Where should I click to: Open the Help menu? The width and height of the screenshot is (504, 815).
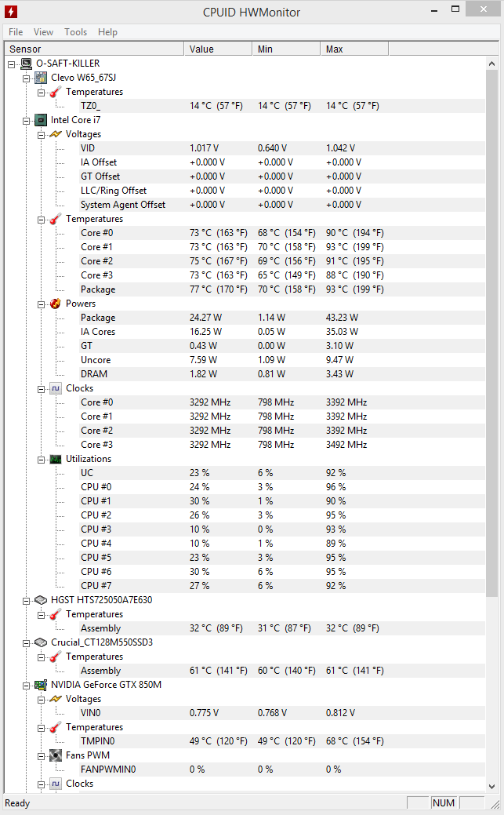[x=107, y=31]
